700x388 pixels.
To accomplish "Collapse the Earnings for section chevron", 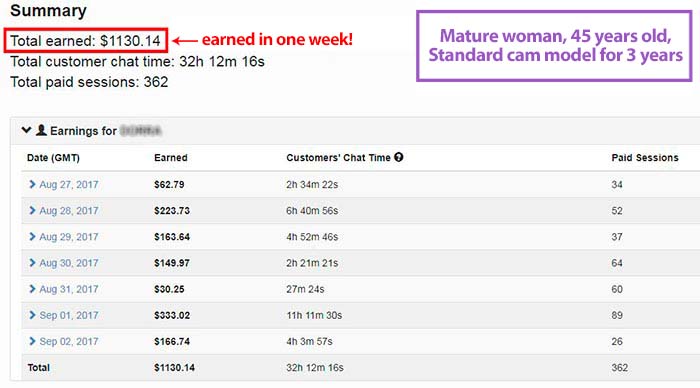I will (x=26, y=130).
